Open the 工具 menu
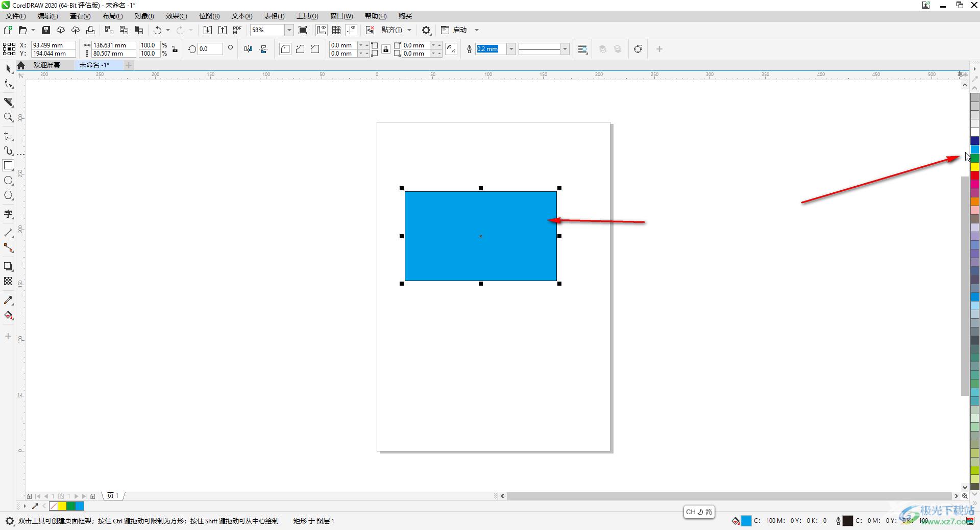This screenshot has height=530, width=980. point(307,16)
